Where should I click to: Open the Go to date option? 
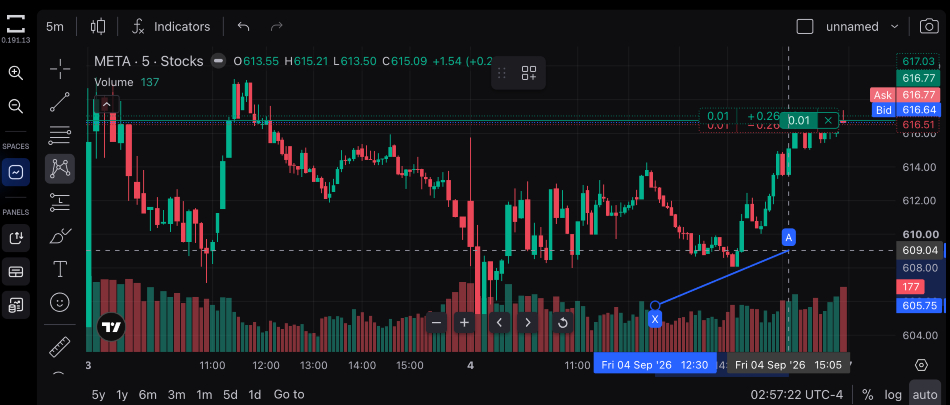click(x=289, y=395)
